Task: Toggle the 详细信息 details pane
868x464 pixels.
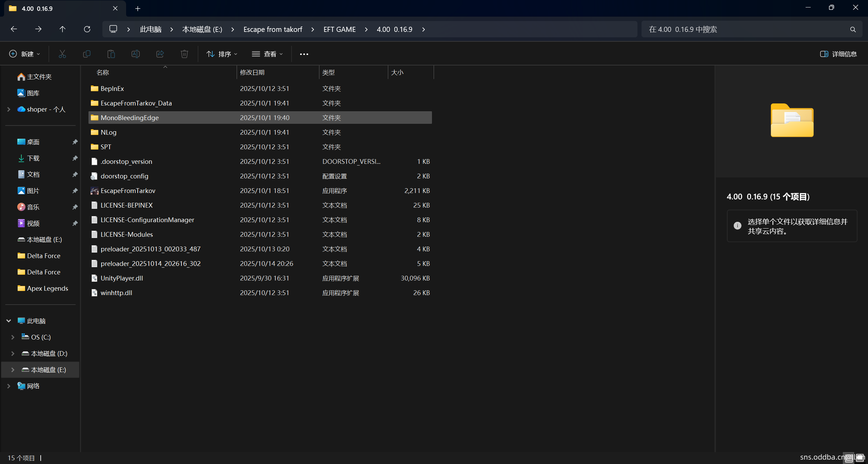Action: pyautogui.click(x=838, y=54)
